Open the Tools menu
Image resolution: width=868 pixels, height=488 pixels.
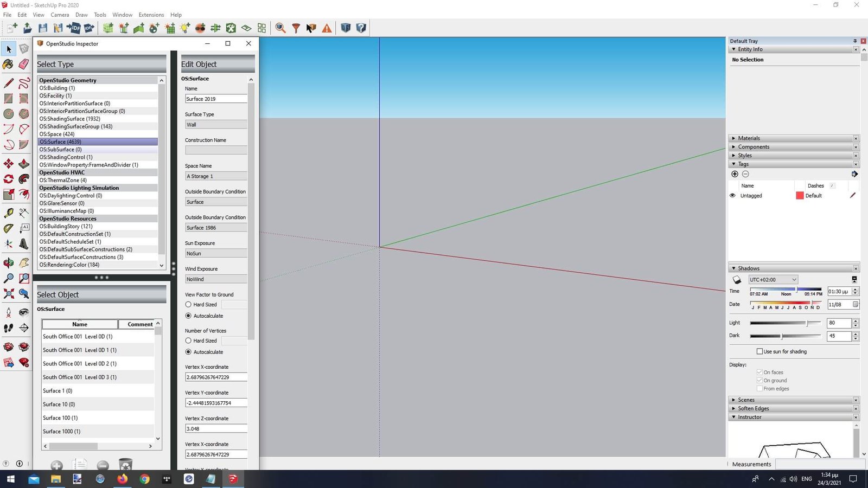click(100, 15)
